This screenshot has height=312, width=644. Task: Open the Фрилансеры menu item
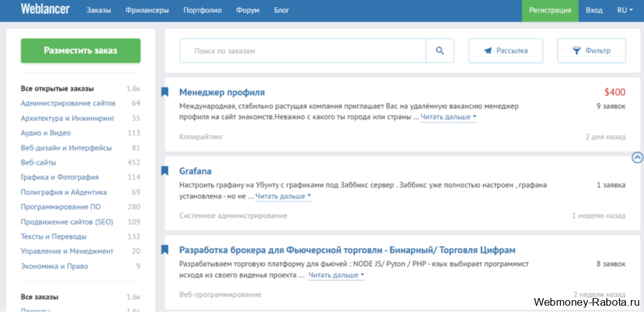tap(147, 10)
